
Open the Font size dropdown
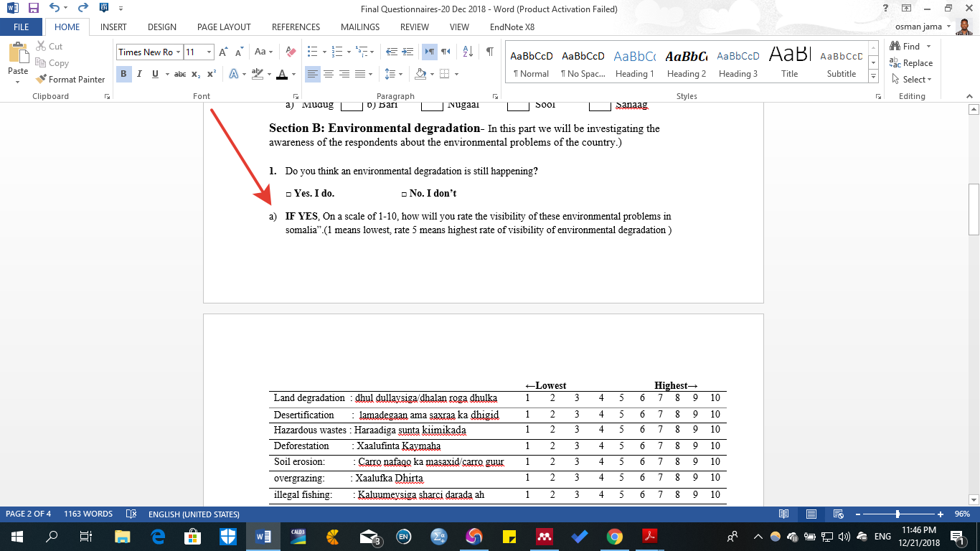209,52
